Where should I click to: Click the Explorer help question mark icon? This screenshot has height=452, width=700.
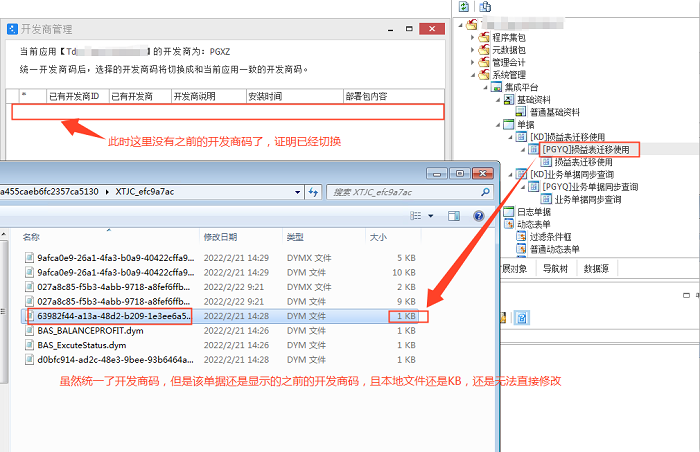(478, 215)
